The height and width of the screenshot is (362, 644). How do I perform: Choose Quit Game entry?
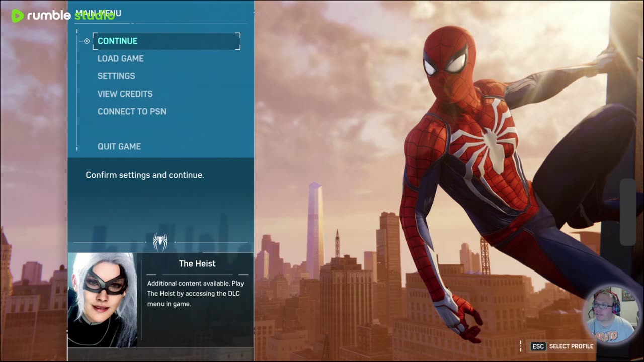(x=119, y=147)
